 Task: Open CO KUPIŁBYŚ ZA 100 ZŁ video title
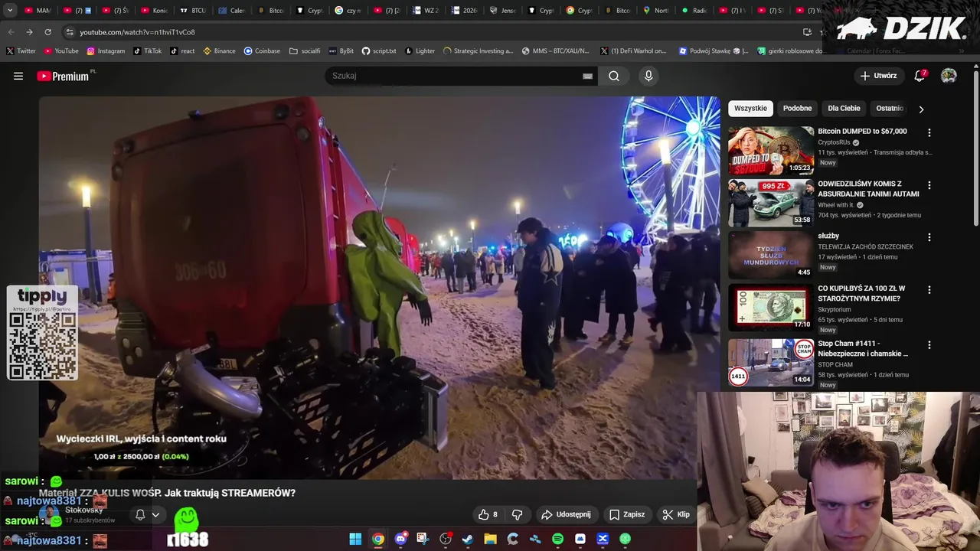[x=861, y=293]
